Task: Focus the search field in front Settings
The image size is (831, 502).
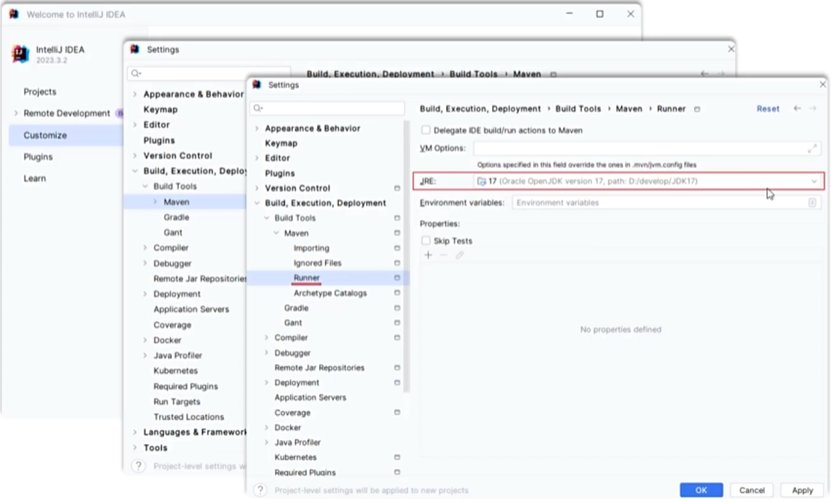Action: pyautogui.click(x=328, y=108)
